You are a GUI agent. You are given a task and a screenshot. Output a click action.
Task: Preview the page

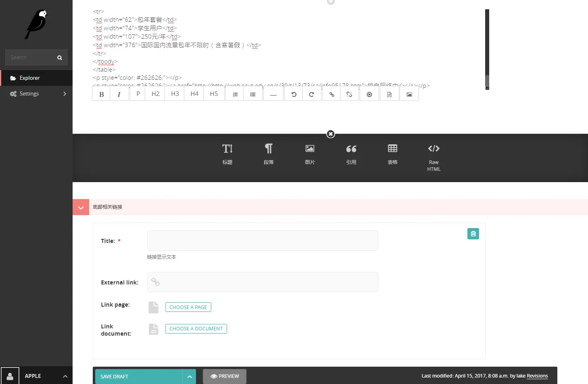[225, 376]
